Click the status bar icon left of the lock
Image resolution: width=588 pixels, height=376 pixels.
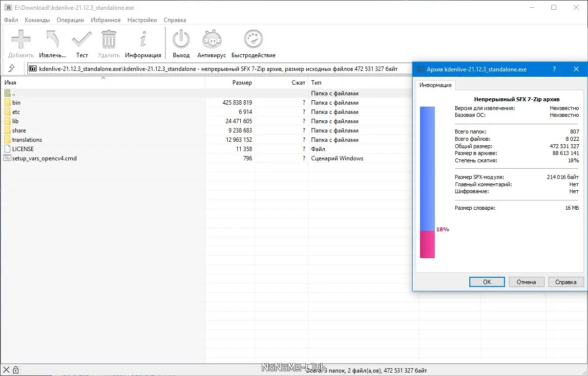pos(6,370)
